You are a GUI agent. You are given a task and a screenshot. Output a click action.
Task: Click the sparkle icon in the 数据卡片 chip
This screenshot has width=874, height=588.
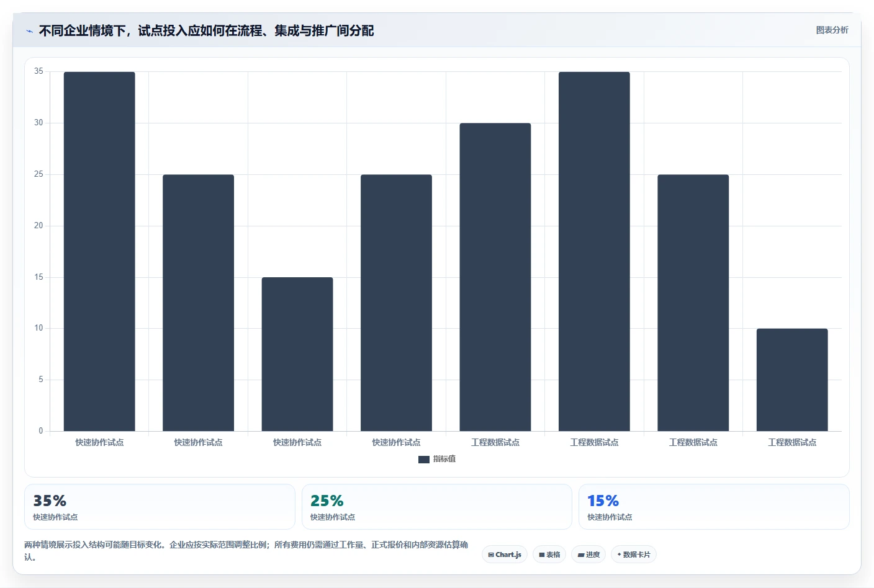coord(619,555)
